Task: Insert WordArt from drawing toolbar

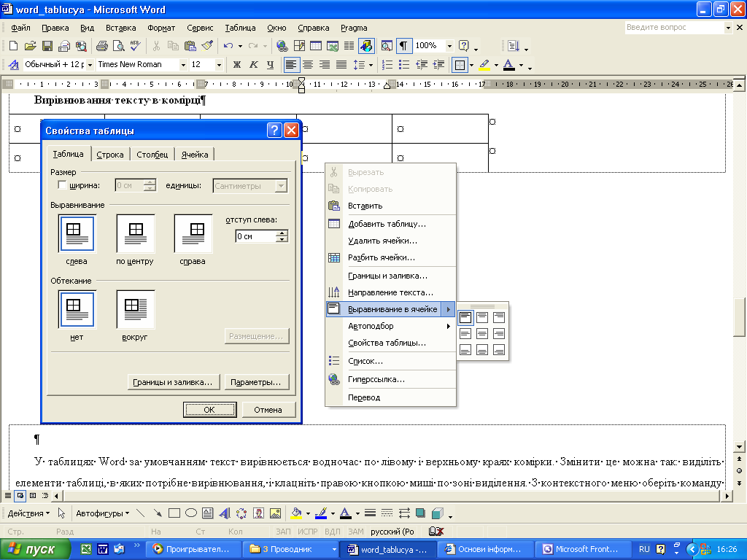Action: pyautogui.click(x=225, y=513)
